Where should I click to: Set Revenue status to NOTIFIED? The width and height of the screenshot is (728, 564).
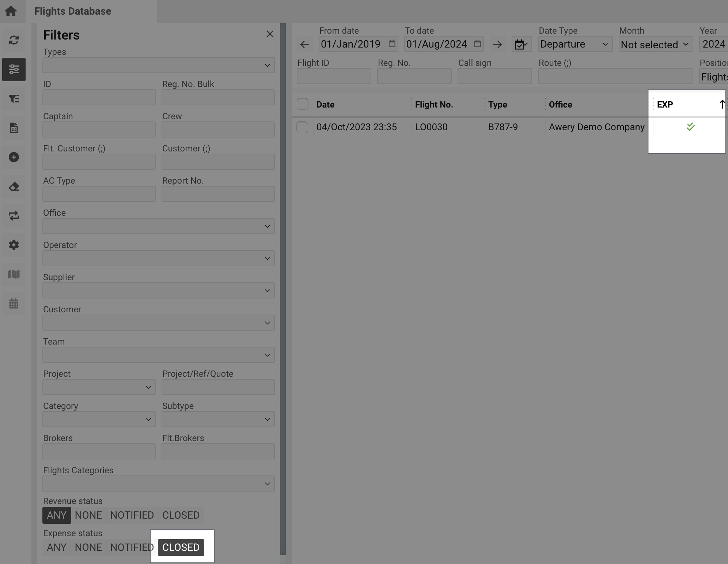tap(132, 515)
